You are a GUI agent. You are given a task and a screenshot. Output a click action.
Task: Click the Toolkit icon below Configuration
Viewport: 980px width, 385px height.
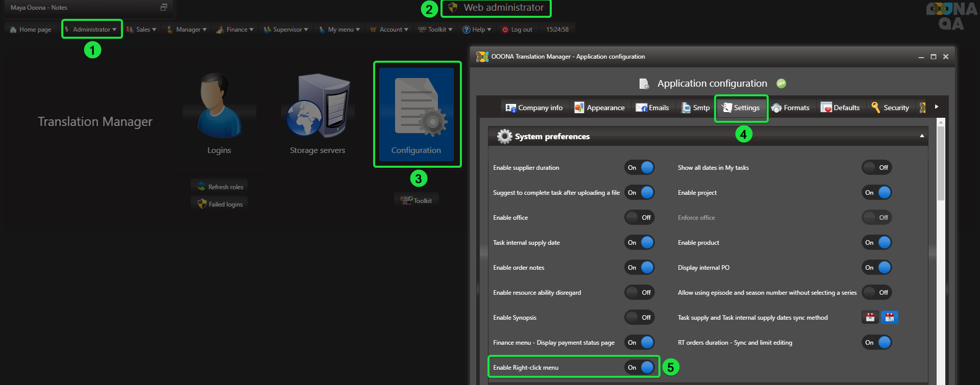(x=416, y=201)
